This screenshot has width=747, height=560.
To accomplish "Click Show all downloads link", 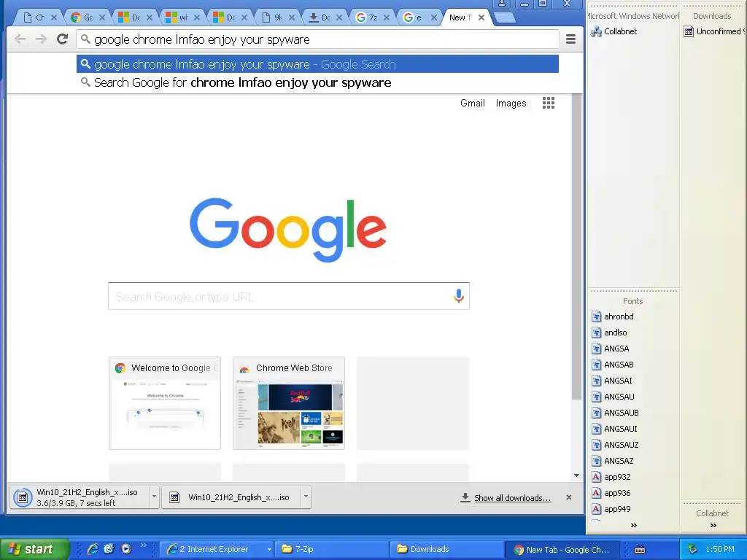I will point(513,498).
